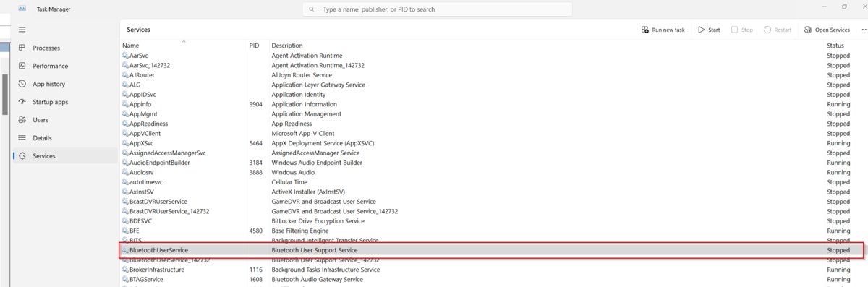This screenshot has height=287, width=868.
Task: Click the gear icon beside autotimesvc
Action: [x=126, y=182]
